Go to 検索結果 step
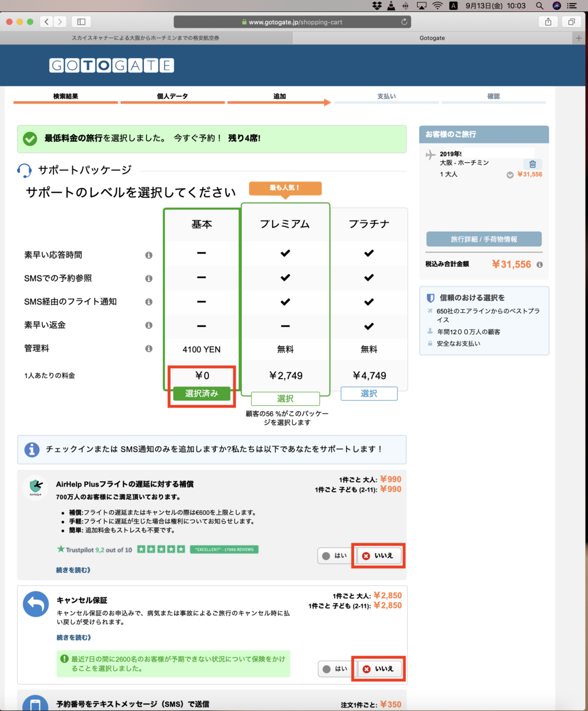 [x=66, y=97]
